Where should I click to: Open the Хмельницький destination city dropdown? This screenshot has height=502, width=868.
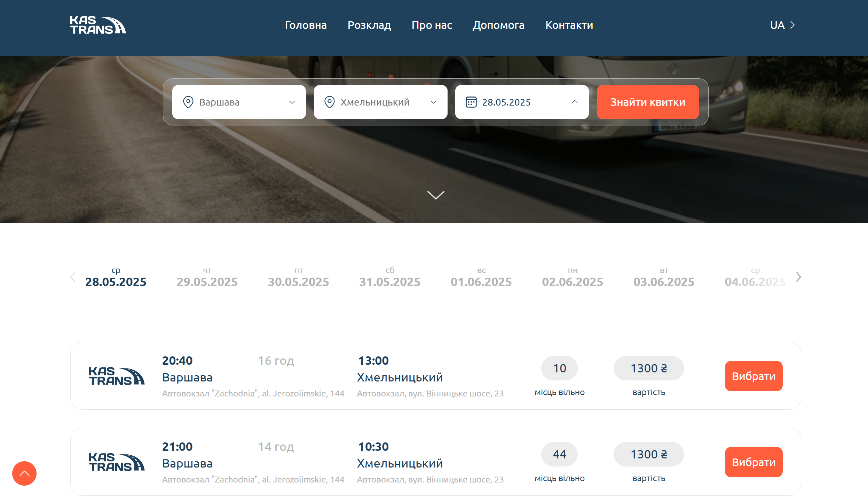pyautogui.click(x=380, y=102)
